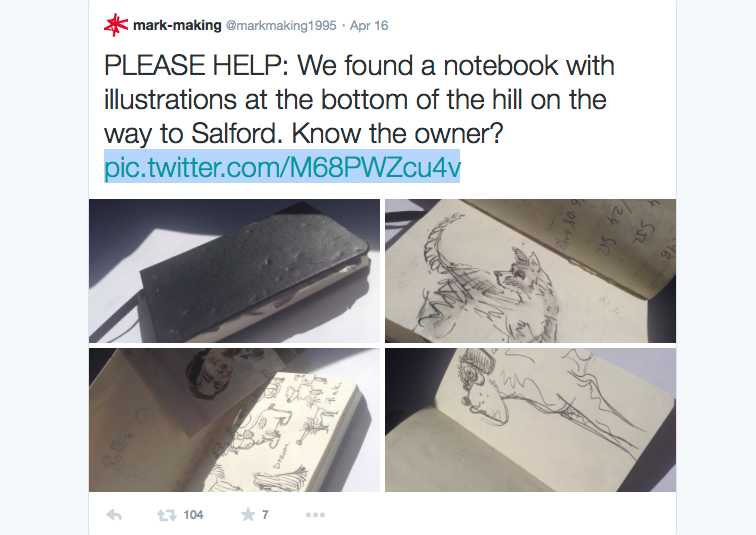The image size is (756, 535).
Task: Click the 'Know the owner?' text
Action: click(x=397, y=134)
